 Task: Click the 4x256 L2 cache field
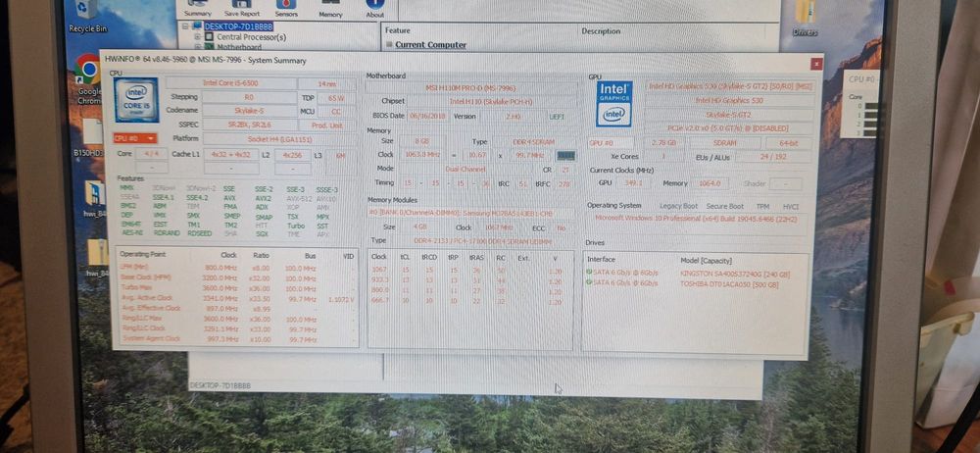[x=292, y=154]
